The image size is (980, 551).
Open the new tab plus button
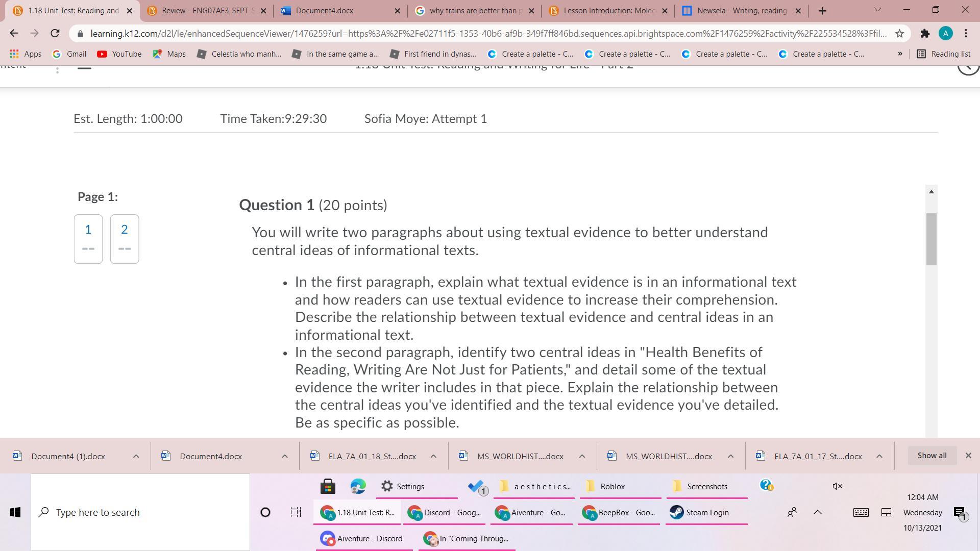pos(822,11)
